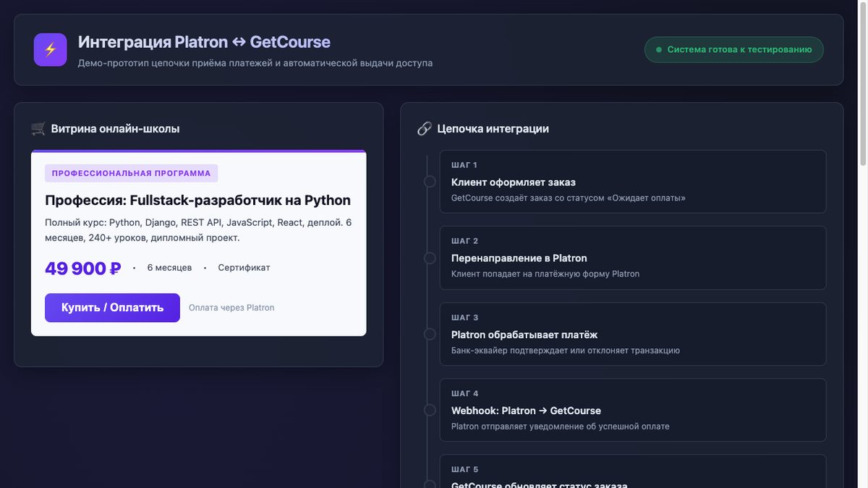Click the chain link icon beside Цепочка интеграции
Viewport: 868px width, 488px height.
[x=425, y=129]
